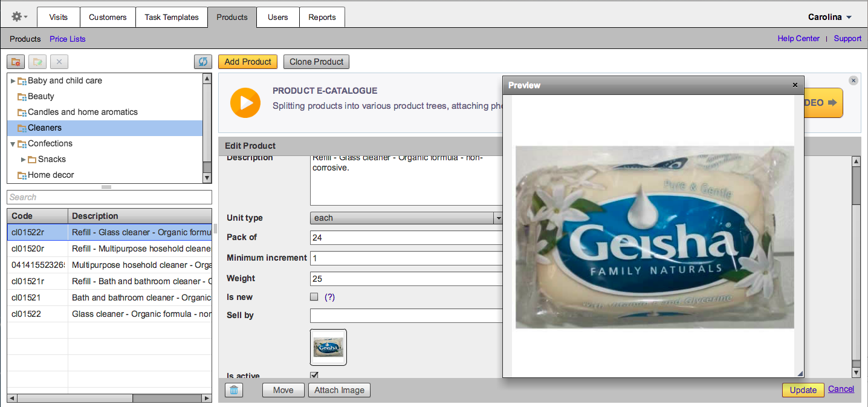Select product row cl01521r
This screenshot has height=407, width=868.
click(x=109, y=281)
